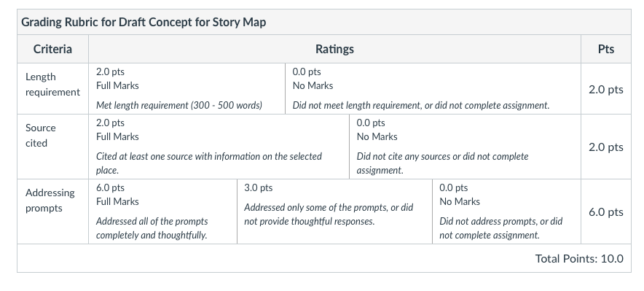This screenshot has width=644, height=291.
Task: Pick No Marks rating for Source cited
Action: coord(465,147)
